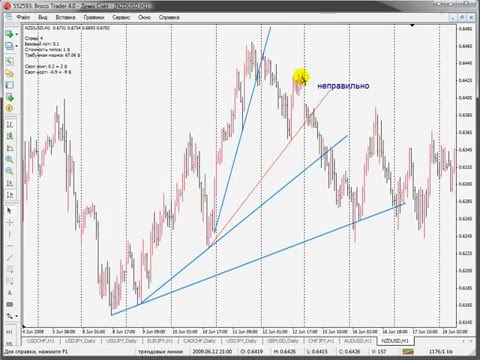Select the Bar Chart icon
The image size is (480, 360).
[x=10, y=124]
